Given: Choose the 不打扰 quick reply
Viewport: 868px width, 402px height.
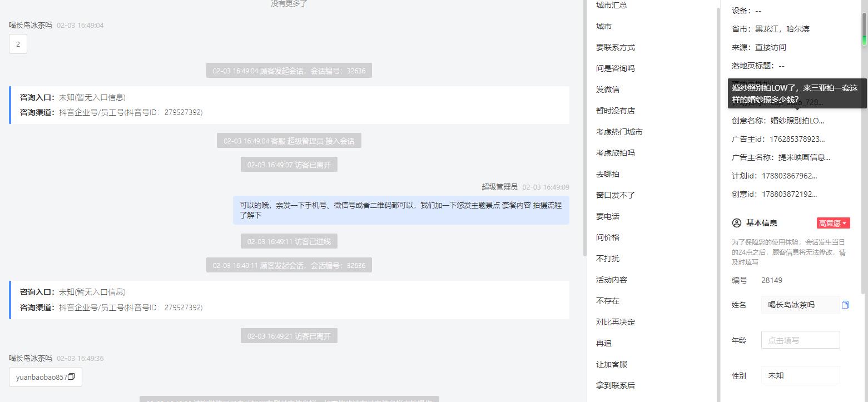Looking at the screenshot, I should pyautogui.click(x=608, y=259).
